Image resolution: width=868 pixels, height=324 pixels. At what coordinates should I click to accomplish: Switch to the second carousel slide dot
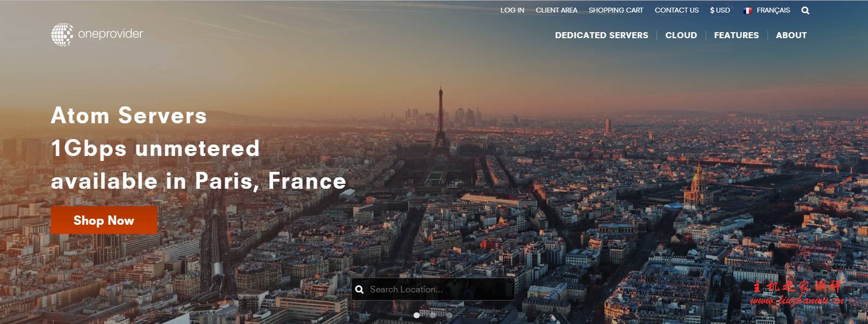(x=433, y=315)
